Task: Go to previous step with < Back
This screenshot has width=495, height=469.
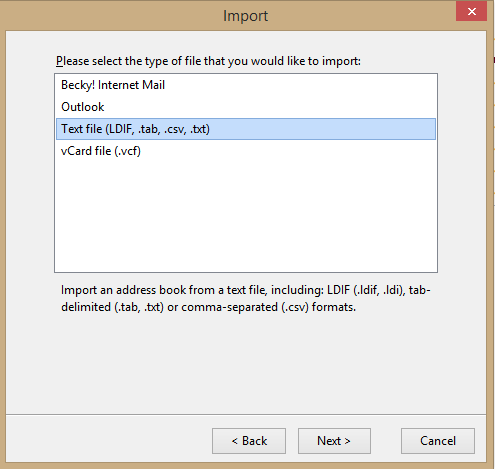Action: coord(249,441)
